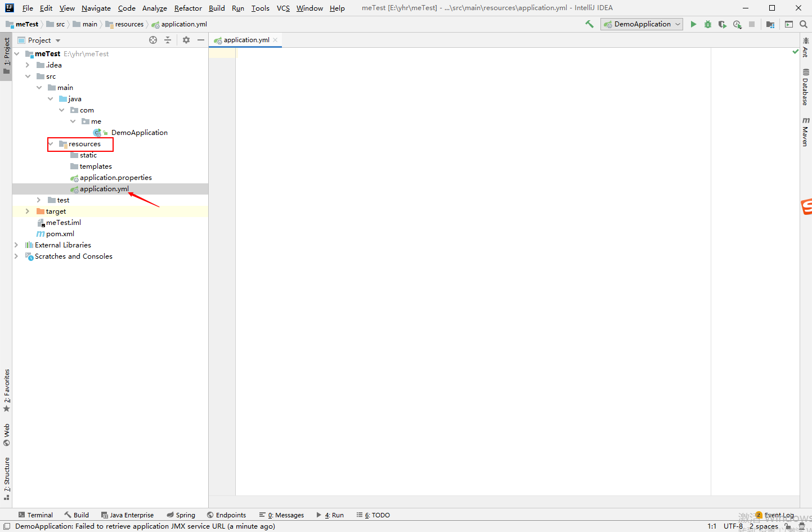This screenshot has width=812, height=532.
Task: Expand External Libraries node
Action: tap(16, 245)
